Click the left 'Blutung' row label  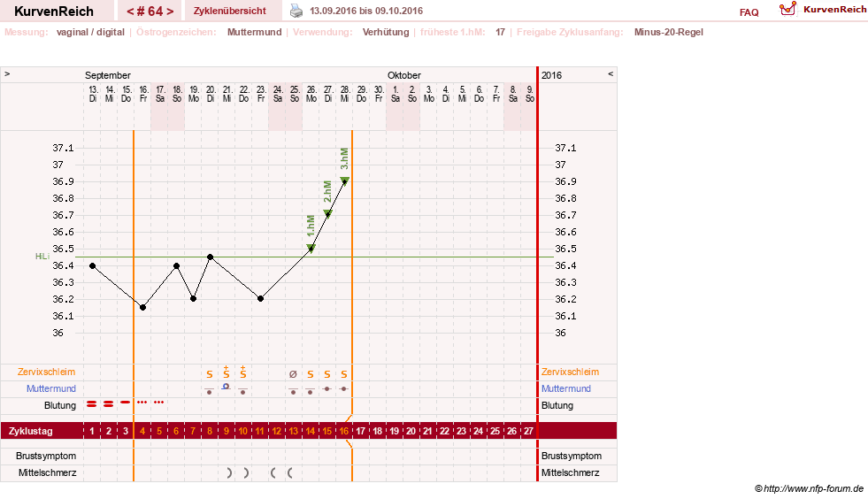pos(60,405)
